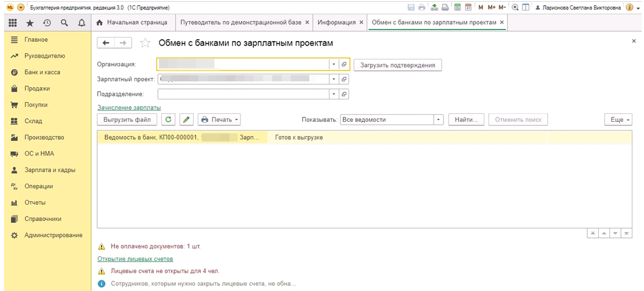The height and width of the screenshot is (291, 644).
Task: Open the Открытие лицевых счетов link
Action: pyautogui.click(x=135, y=259)
